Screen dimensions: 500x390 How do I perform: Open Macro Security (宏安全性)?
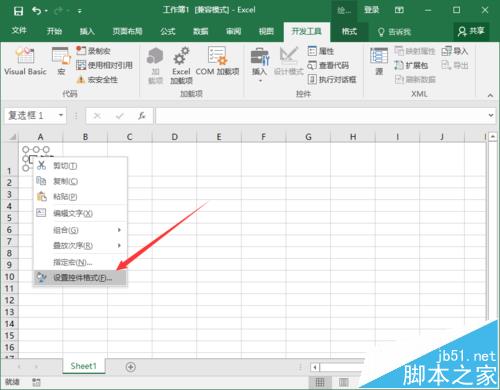[x=97, y=80]
